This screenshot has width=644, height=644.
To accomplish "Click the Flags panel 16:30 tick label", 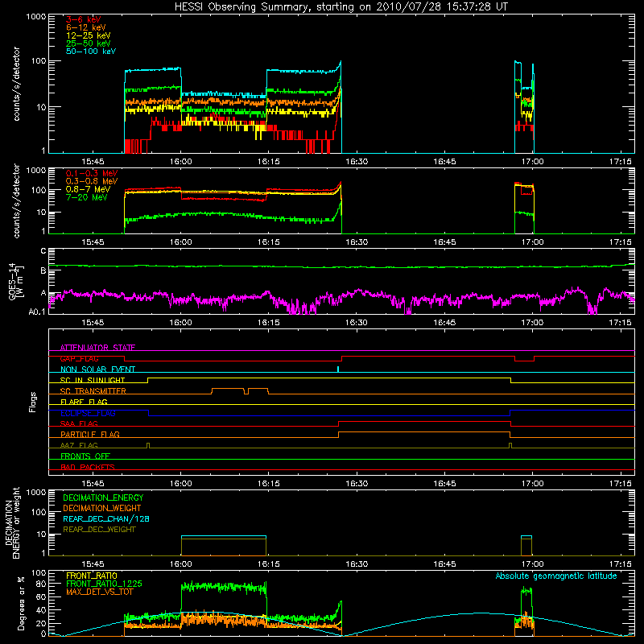I will (x=357, y=484).
